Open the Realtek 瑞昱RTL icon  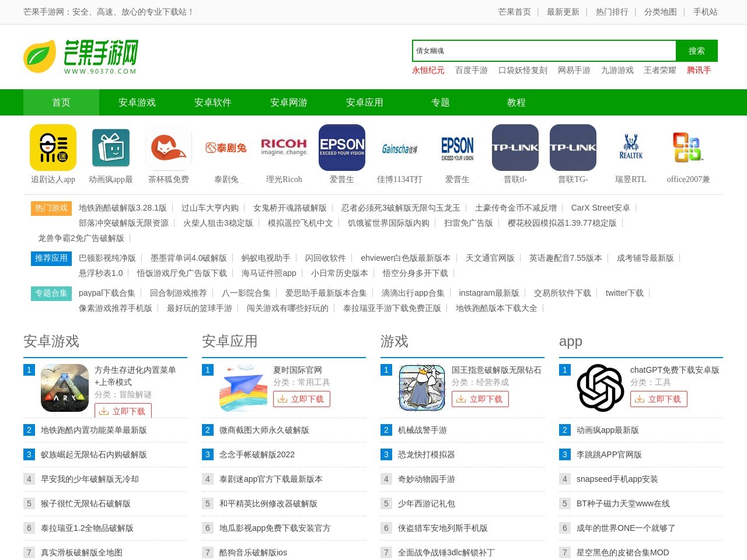[x=631, y=148]
